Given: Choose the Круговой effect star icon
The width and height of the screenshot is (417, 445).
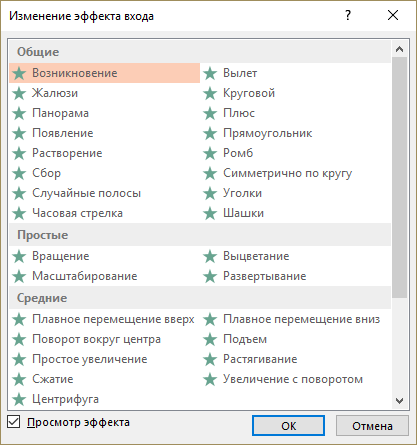Looking at the screenshot, I should (x=210, y=93).
